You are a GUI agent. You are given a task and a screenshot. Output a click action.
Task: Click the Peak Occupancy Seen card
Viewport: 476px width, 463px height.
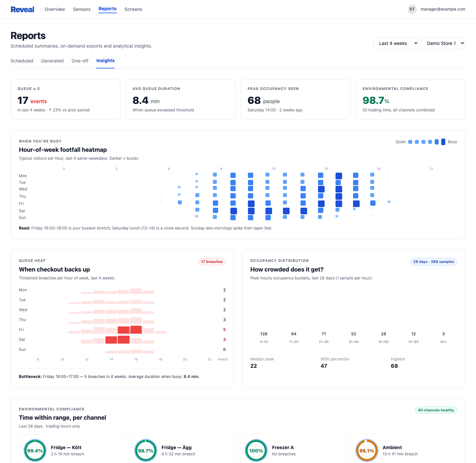point(296,99)
